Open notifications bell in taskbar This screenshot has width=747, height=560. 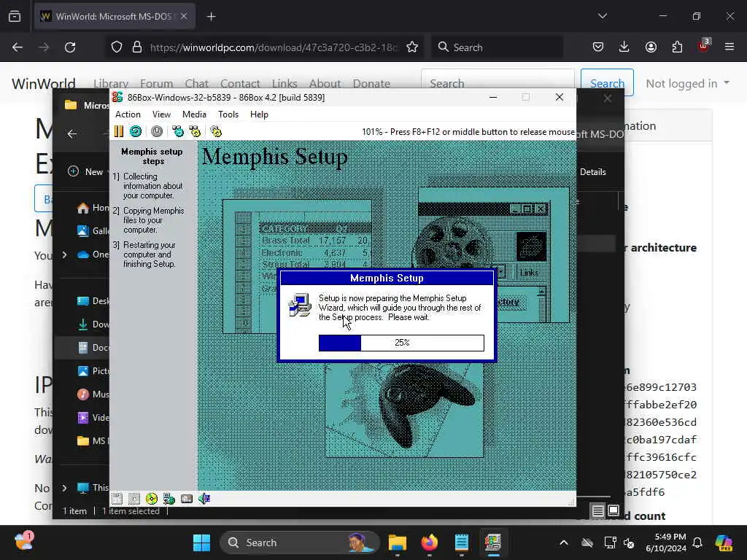[697, 542]
